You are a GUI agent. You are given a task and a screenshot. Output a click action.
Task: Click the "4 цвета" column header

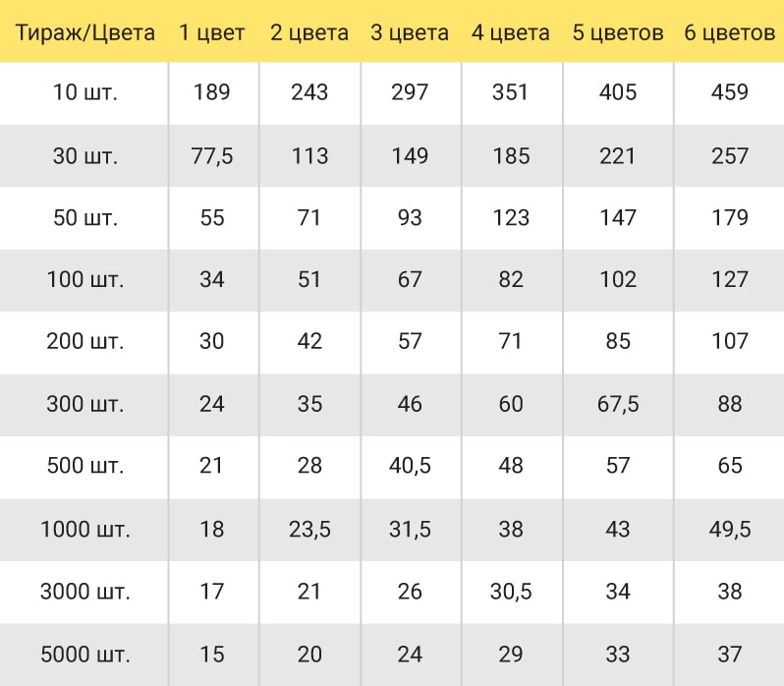click(511, 33)
